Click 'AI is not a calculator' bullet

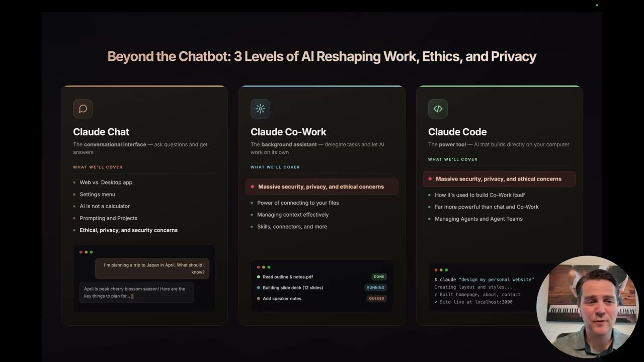point(105,206)
